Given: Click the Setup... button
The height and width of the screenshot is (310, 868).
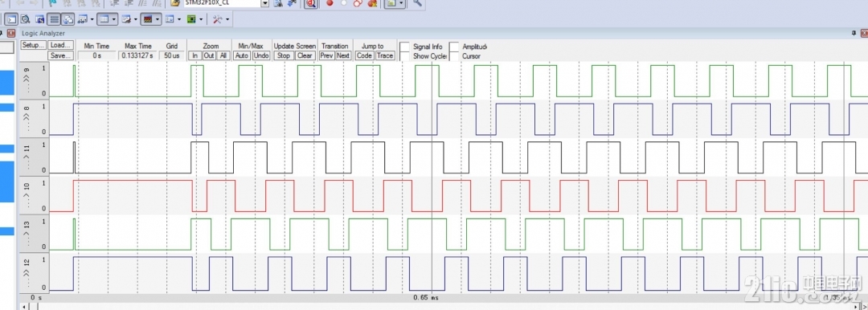Looking at the screenshot, I should pos(33,46).
